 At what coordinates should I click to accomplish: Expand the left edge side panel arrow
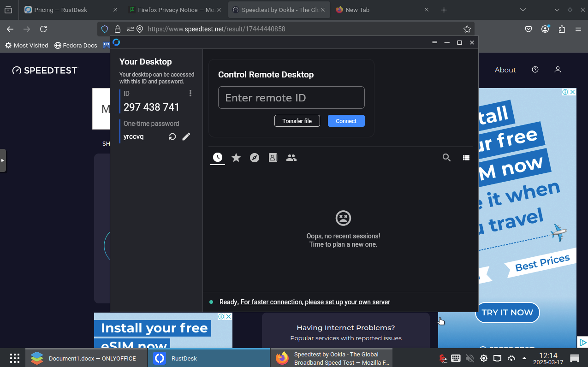tap(3, 160)
